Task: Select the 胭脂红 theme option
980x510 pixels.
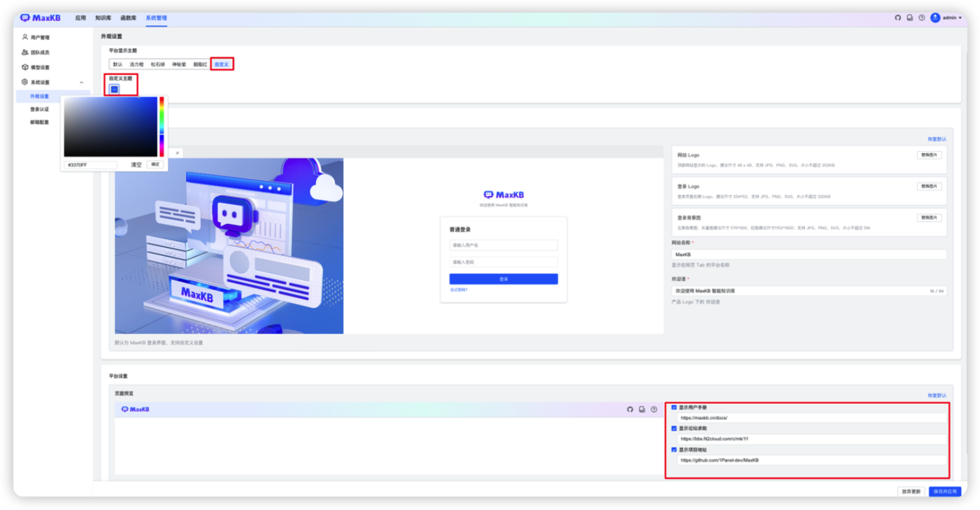Action: [200, 64]
